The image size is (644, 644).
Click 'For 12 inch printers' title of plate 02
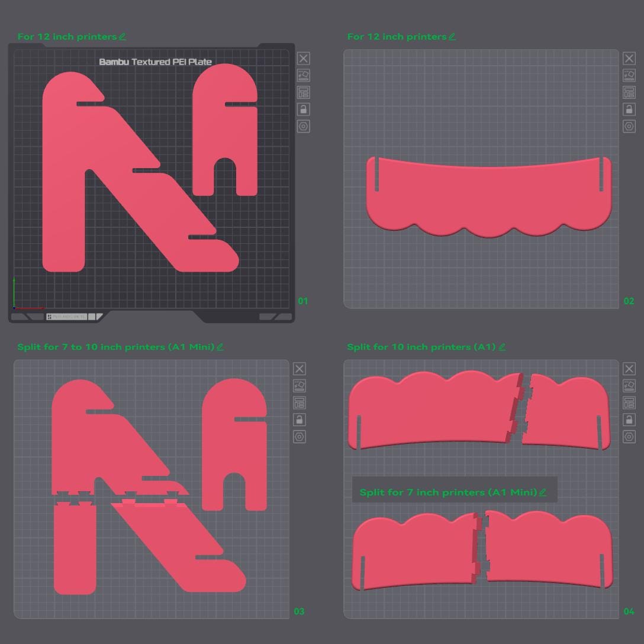(397, 37)
